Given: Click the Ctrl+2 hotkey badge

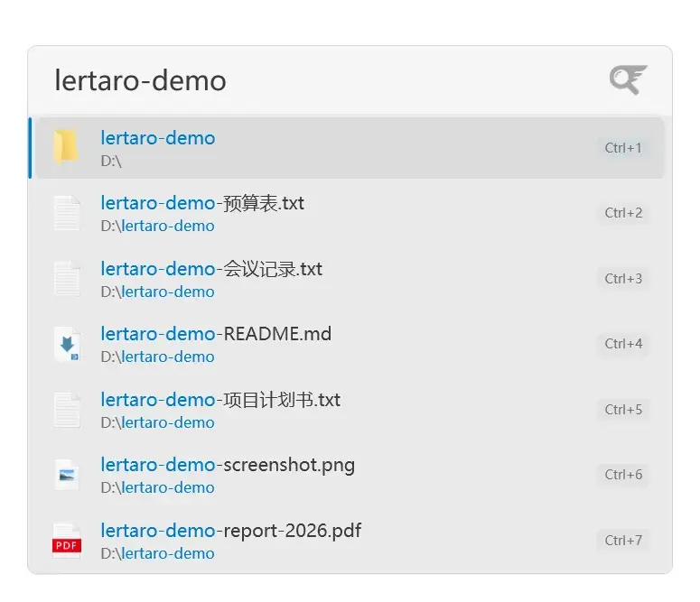Looking at the screenshot, I should [x=623, y=213].
